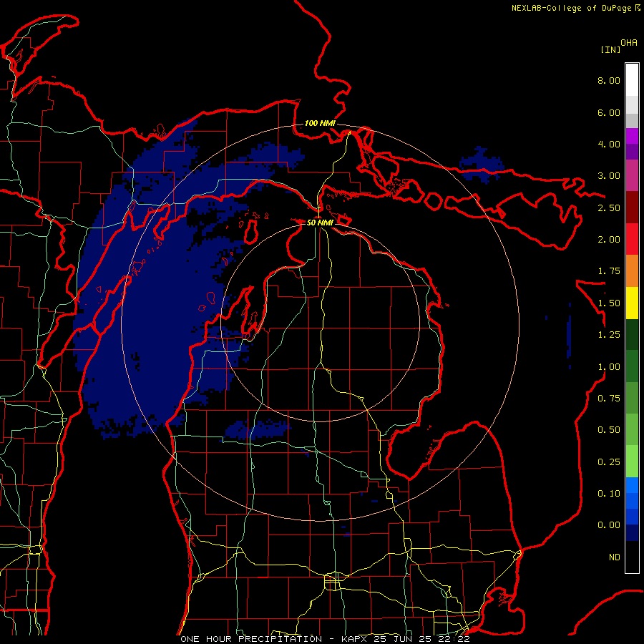This screenshot has height=644, width=644.
Task: Pick the darkest green swatch beside 1.25
Action: coord(632,334)
